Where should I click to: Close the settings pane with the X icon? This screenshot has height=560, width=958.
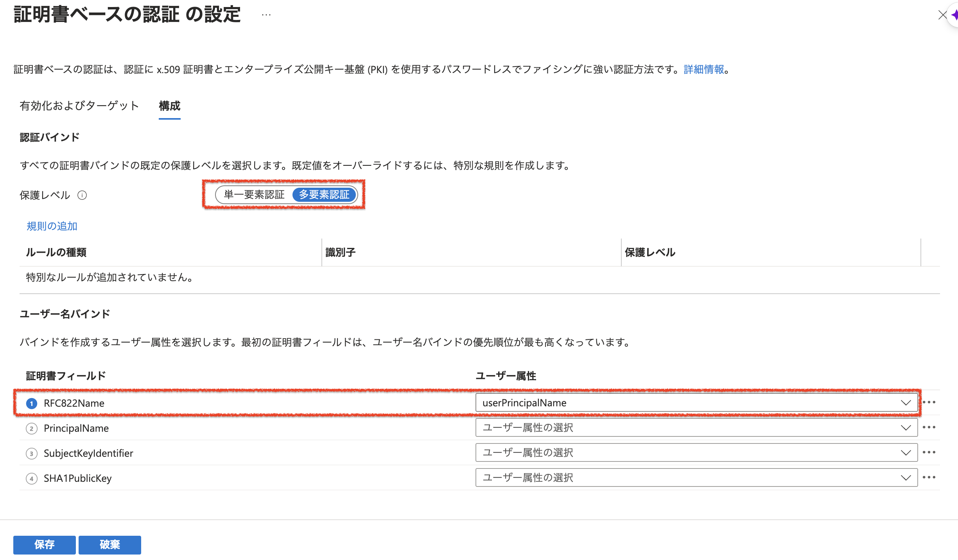pos(942,15)
